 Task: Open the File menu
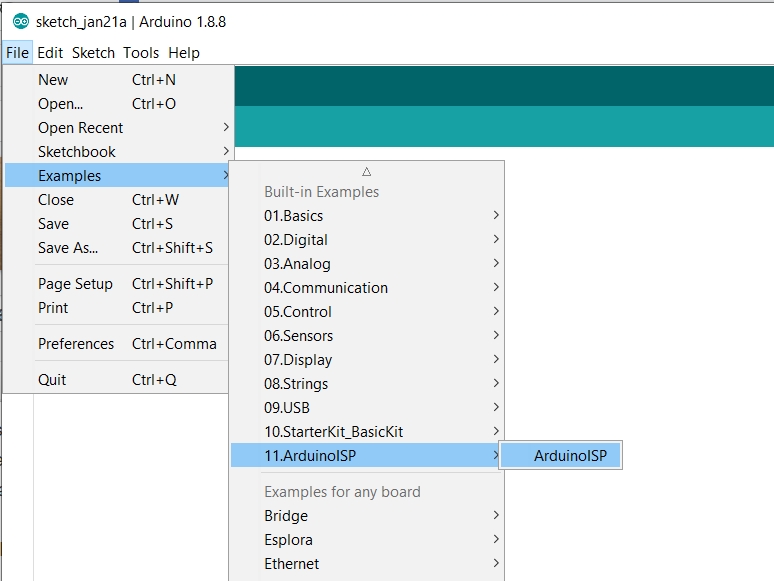(x=17, y=52)
